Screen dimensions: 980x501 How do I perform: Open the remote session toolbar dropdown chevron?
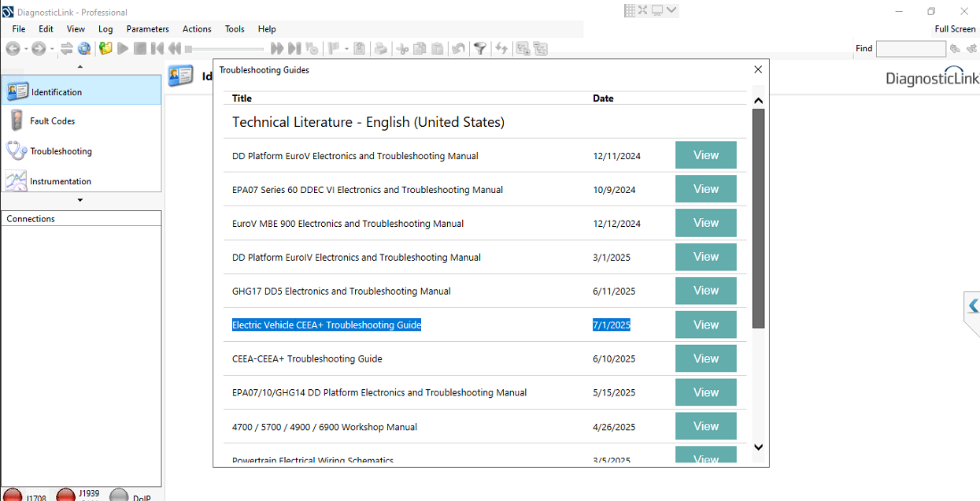pyautogui.click(x=671, y=10)
